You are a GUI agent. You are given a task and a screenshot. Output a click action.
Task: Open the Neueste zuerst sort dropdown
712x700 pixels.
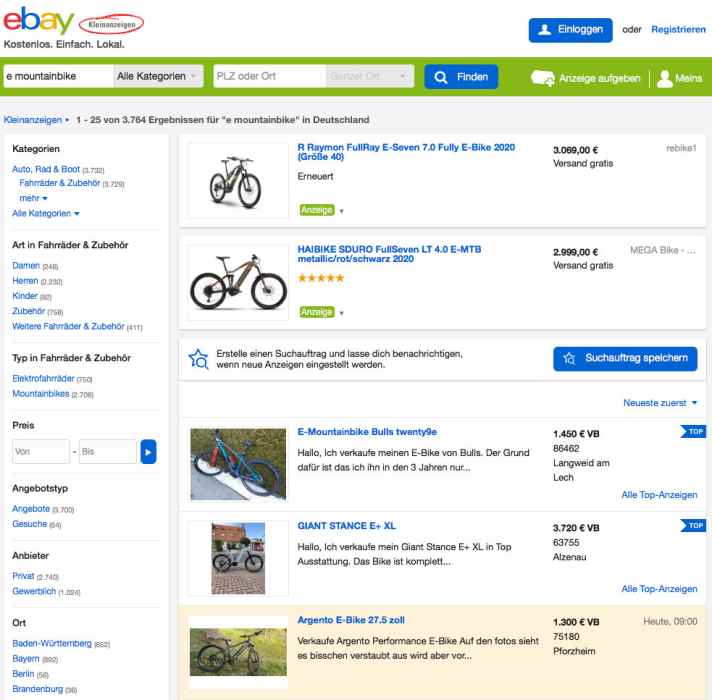660,402
